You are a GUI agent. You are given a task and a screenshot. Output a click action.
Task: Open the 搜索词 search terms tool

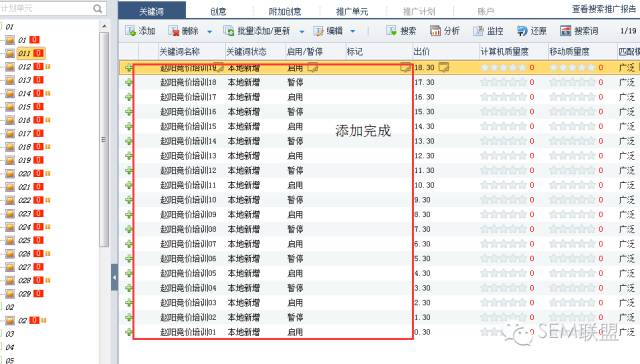[x=579, y=31]
